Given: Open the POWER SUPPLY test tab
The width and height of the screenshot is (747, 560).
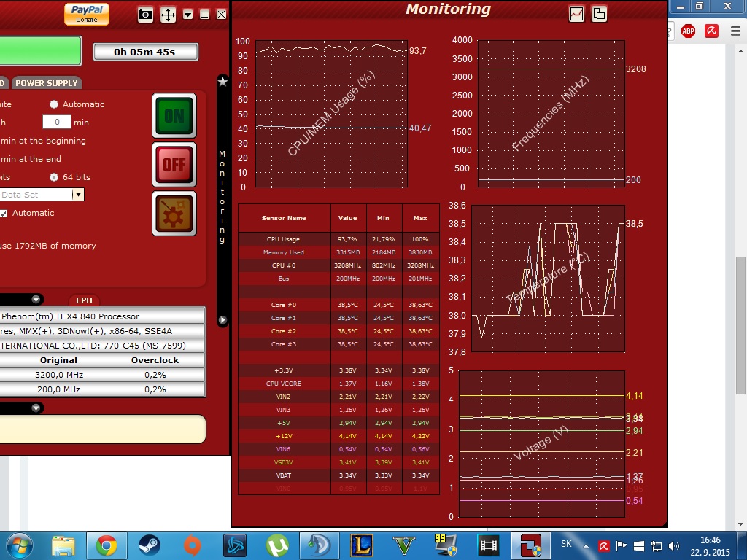Looking at the screenshot, I should (x=46, y=83).
